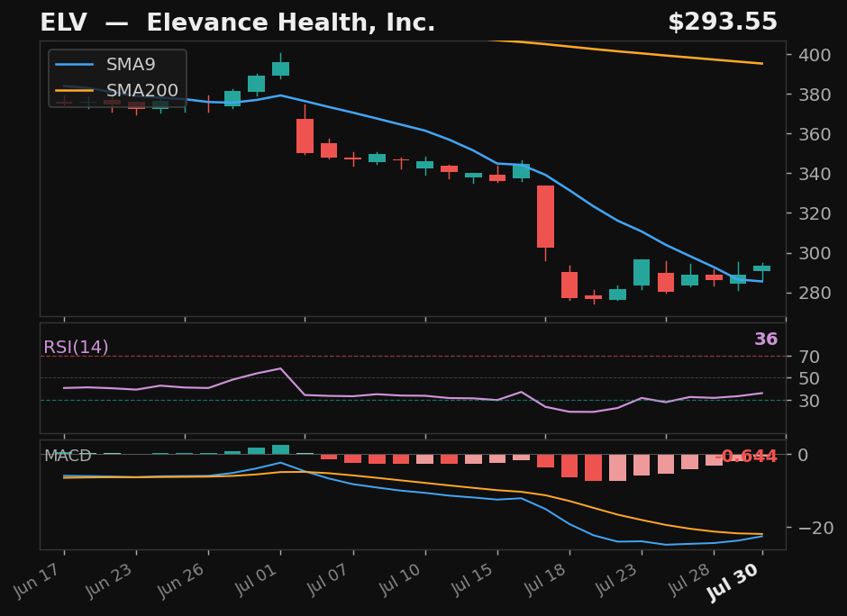Select the SMA200 legend entry
The image size is (847, 616).
coord(116,90)
